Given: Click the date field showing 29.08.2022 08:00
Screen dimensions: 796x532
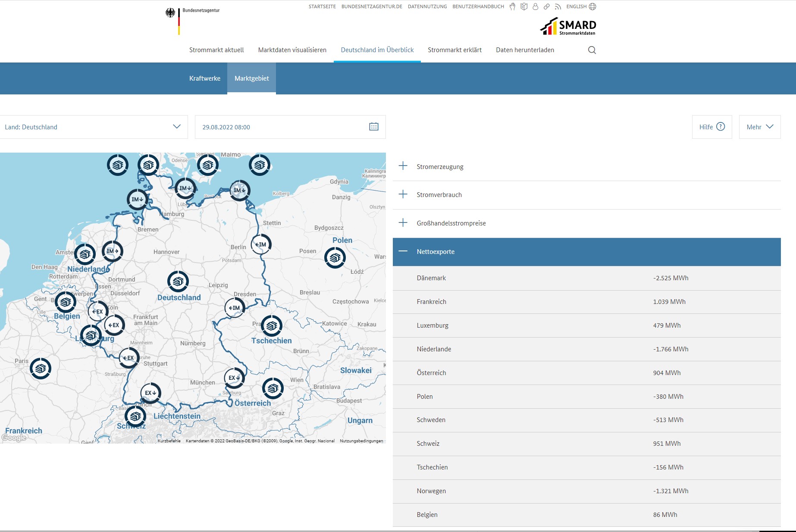Looking at the screenshot, I should (280, 127).
